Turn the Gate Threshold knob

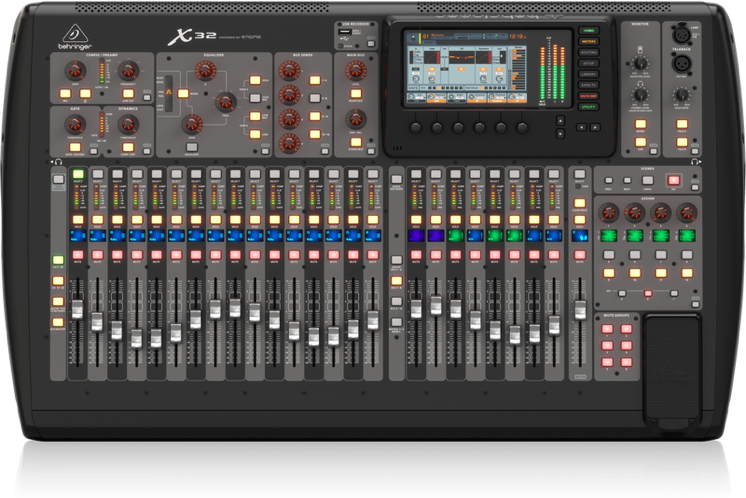pos(75,125)
